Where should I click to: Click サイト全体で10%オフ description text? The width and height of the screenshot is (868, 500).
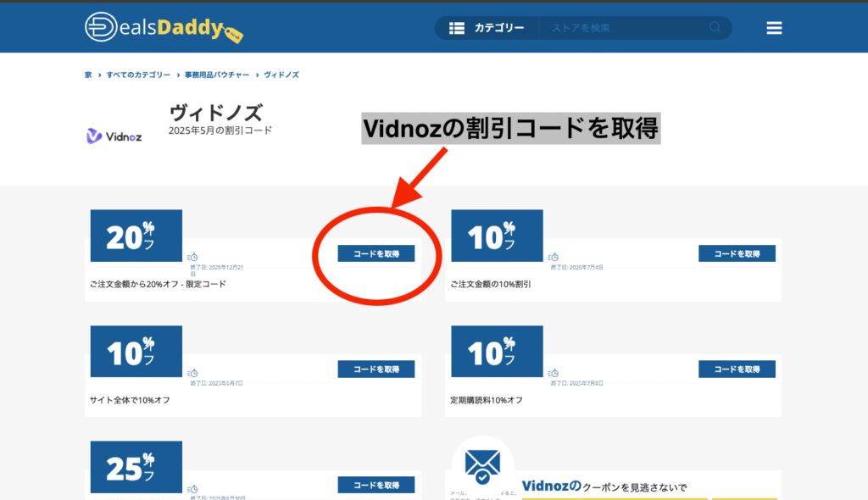[x=130, y=400]
